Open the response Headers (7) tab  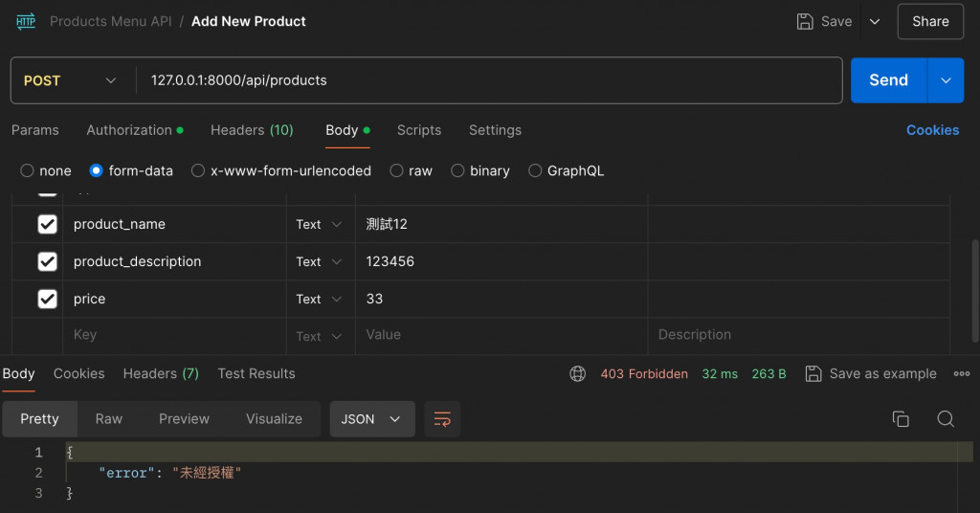(x=161, y=373)
